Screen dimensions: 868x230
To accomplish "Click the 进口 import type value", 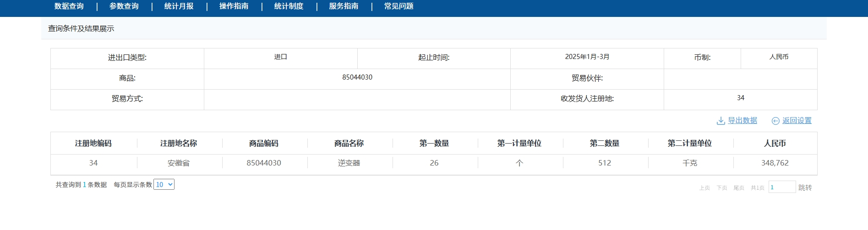I will [281, 57].
